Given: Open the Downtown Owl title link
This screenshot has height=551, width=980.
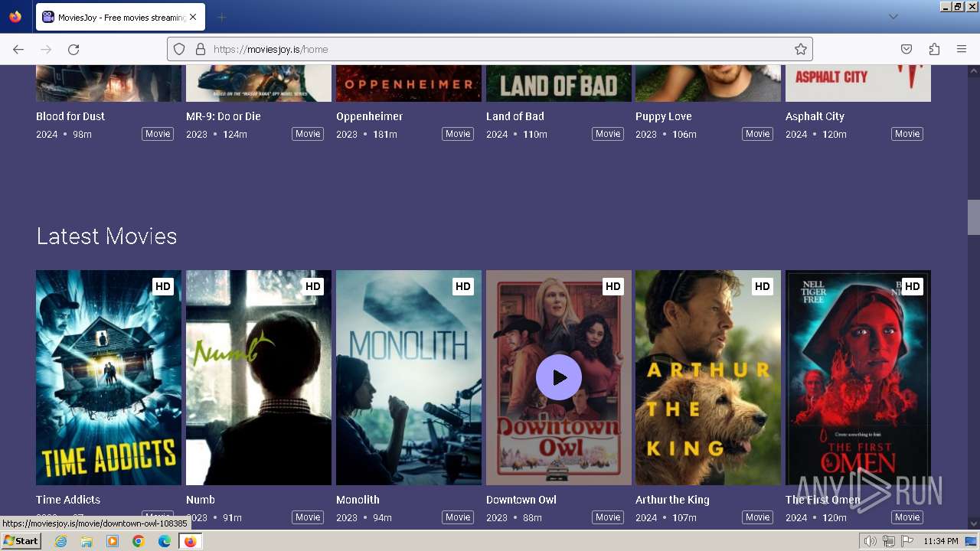Looking at the screenshot, I should coord(521,500).
